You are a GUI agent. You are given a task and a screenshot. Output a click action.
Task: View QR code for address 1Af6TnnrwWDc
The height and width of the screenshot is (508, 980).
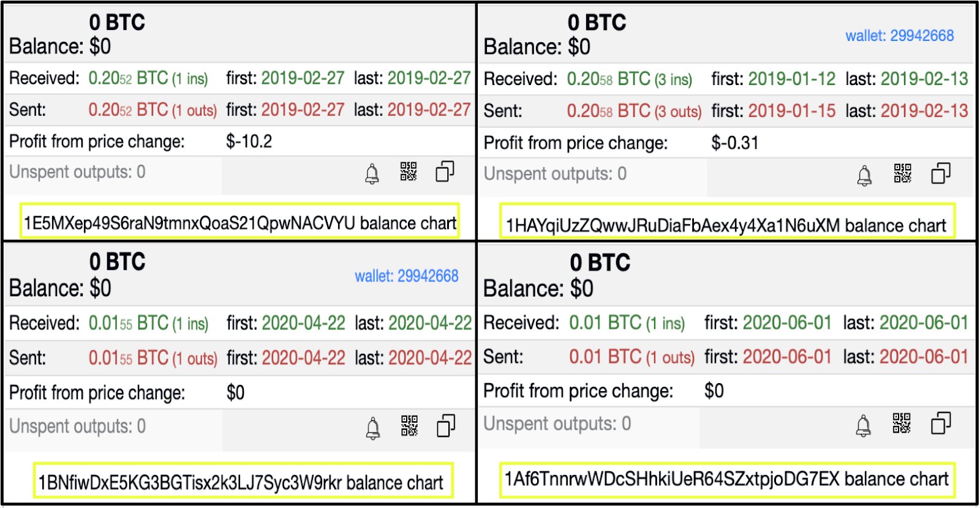902,423
